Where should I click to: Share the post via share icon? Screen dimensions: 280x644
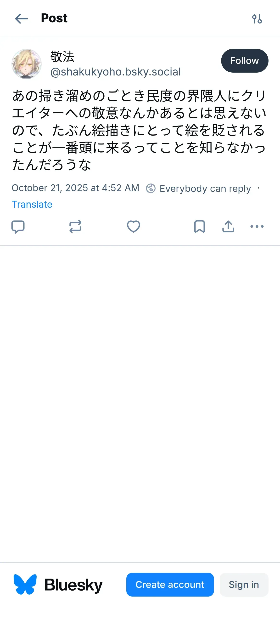pos(228,226)
